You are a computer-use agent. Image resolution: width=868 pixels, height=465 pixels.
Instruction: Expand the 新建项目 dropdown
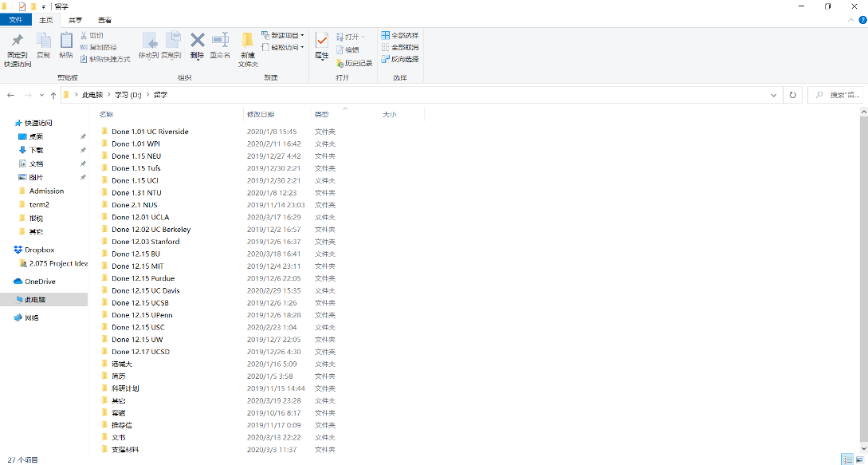point(283,35)
